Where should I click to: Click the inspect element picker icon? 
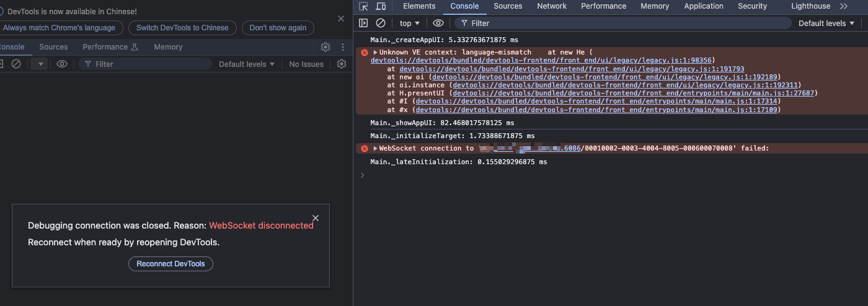(x=364, y=6)
